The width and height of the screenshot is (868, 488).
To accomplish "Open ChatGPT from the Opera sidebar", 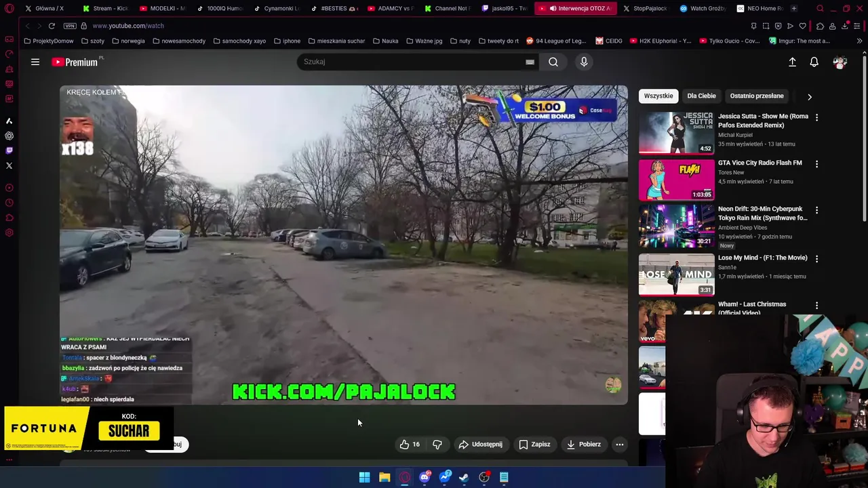I will coord(9,136).
